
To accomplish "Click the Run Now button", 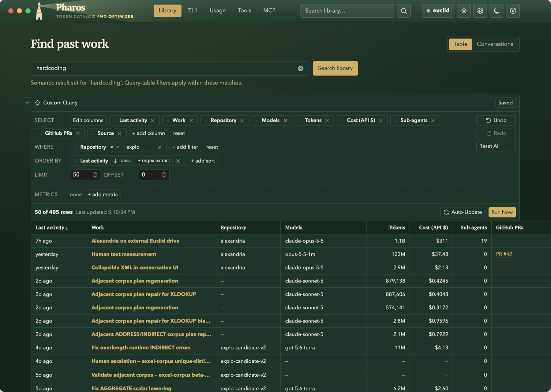I will [502, 212].
